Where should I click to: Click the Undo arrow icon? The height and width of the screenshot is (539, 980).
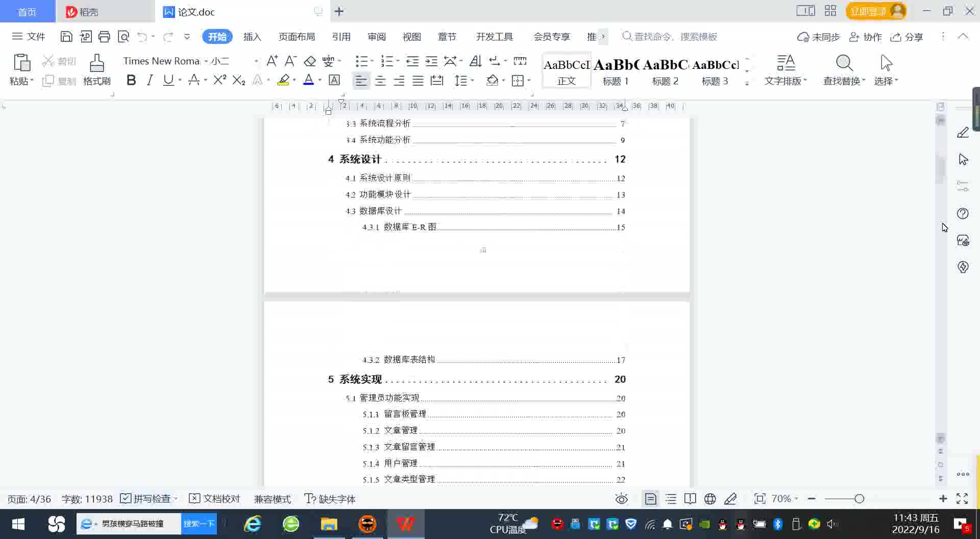pos(142,36)
